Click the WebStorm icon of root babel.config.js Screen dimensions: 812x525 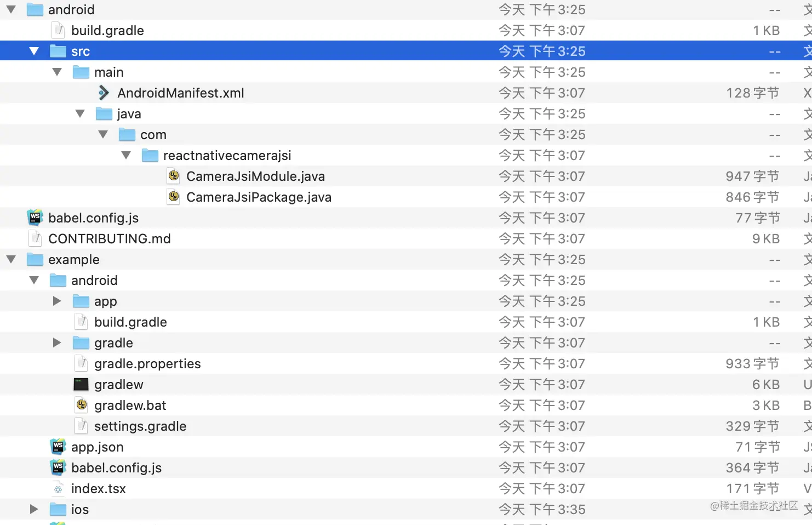coord(35,218)
